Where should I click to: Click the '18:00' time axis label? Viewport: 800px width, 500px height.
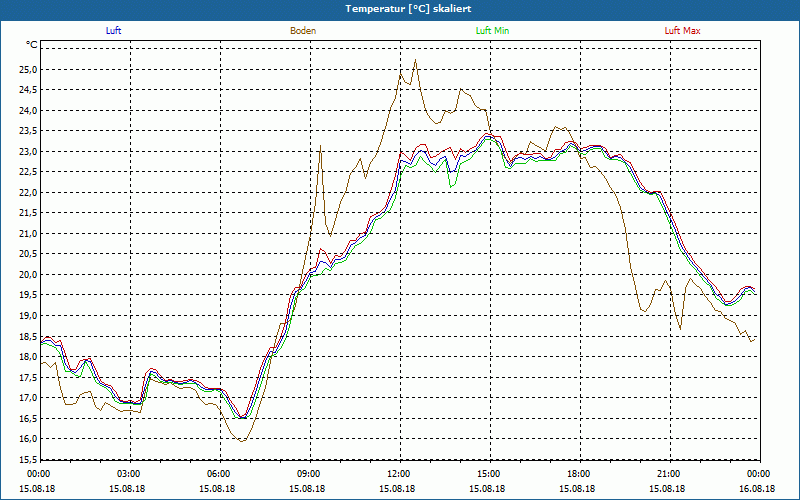click(578, 474)
